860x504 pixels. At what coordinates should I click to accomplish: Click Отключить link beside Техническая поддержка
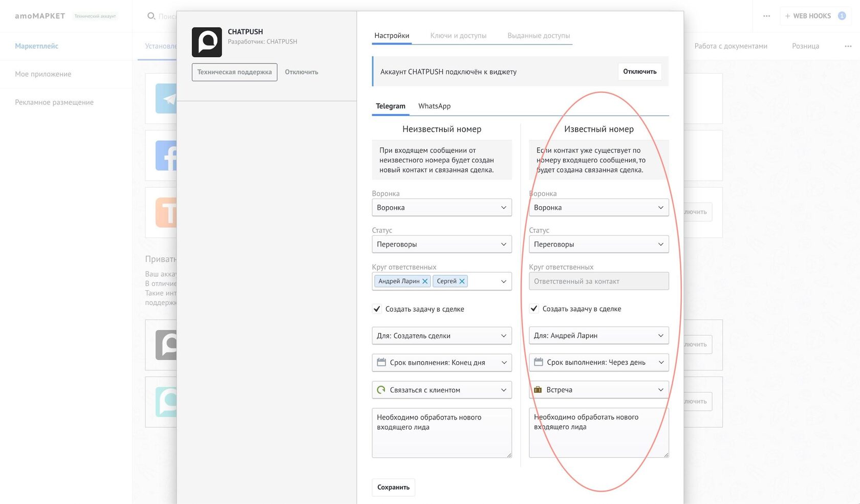tap(302, 72)
